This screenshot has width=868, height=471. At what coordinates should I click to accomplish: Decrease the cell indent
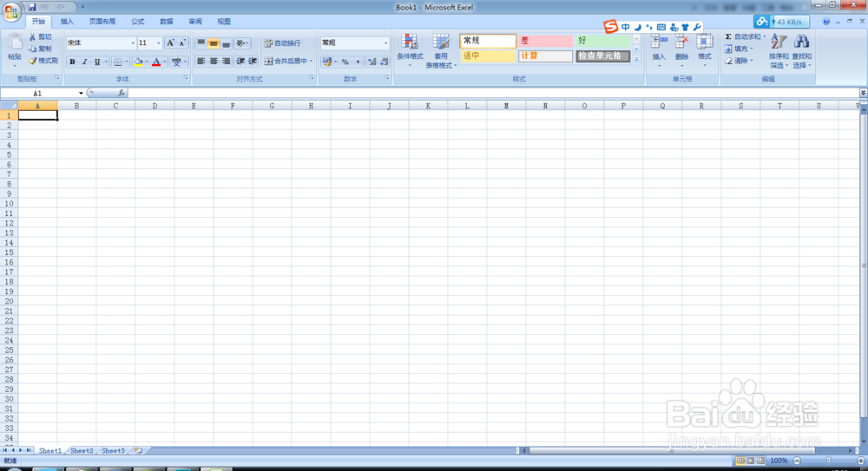click(x=240, y=61)
